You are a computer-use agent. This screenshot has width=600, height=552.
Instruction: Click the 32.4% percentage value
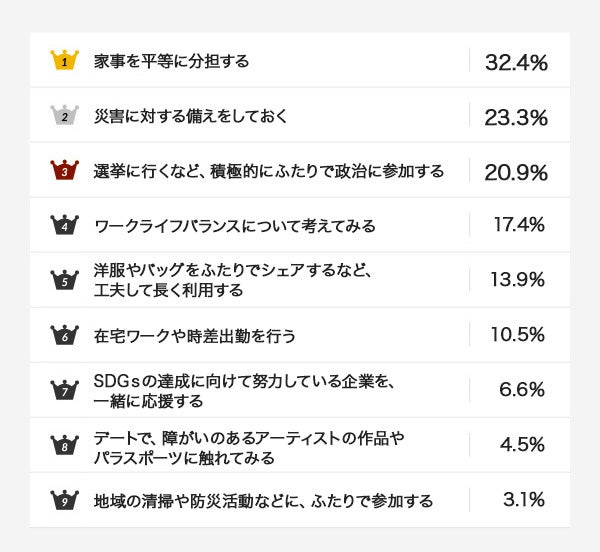(516, 62)
